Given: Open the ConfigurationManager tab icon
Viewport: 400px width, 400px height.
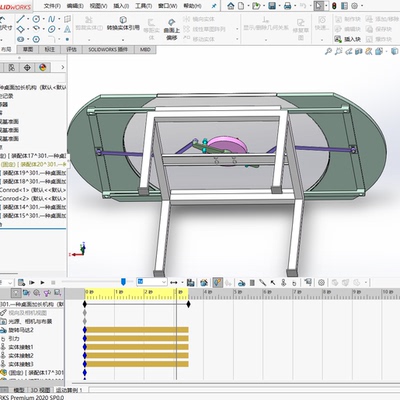Looking at the screenshot, I should 12,68.
